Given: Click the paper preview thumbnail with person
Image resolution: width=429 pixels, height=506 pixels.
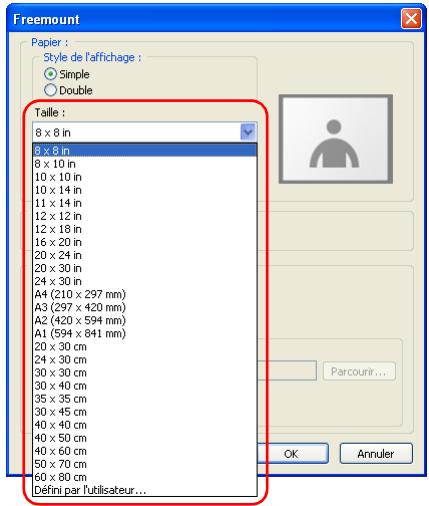Looking at the screenshot, I should click(336, 139).
